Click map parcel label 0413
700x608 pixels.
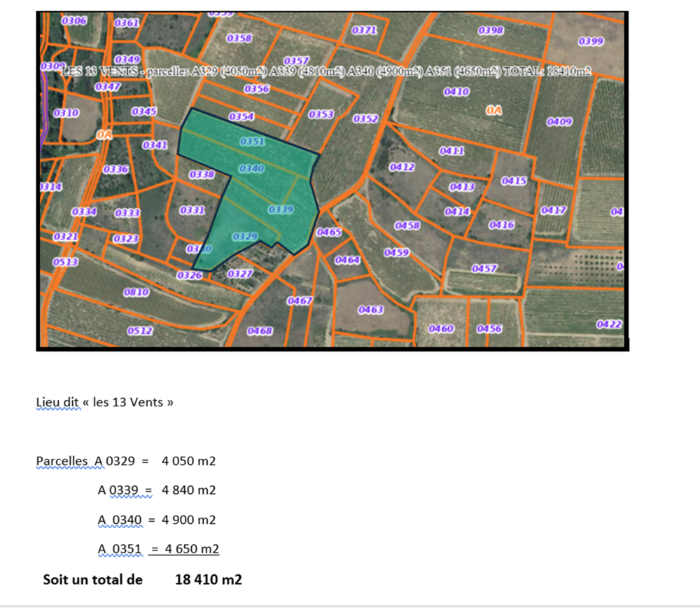coord(462,187)
